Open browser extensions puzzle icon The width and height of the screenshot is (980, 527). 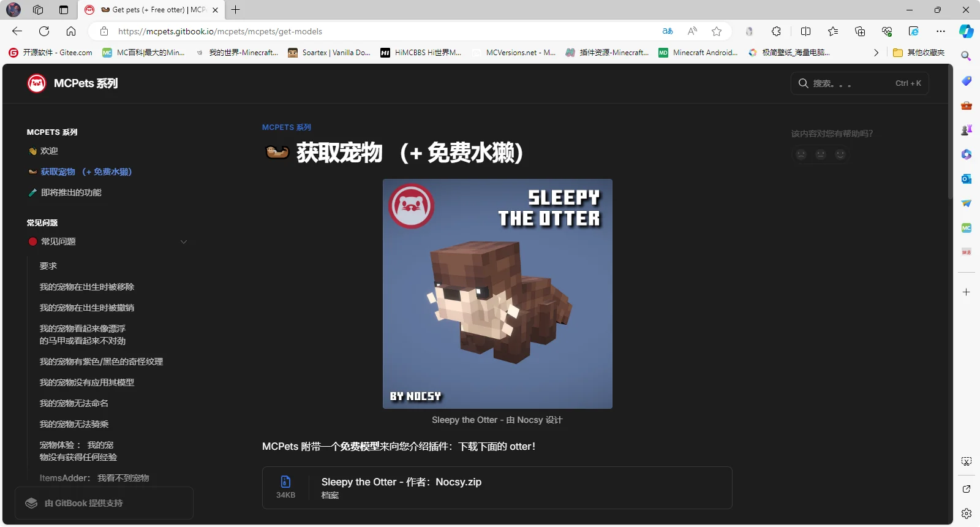[x=776, y=31]
